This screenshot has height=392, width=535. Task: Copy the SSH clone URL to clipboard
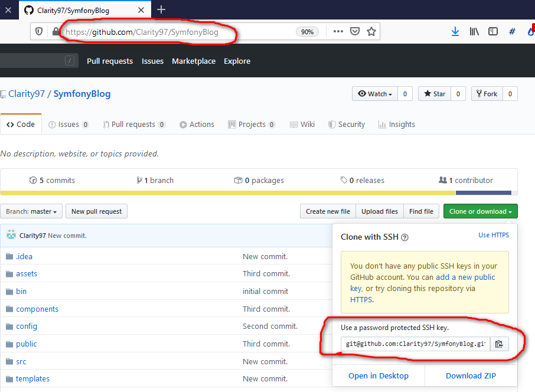[x=499, y=344]
